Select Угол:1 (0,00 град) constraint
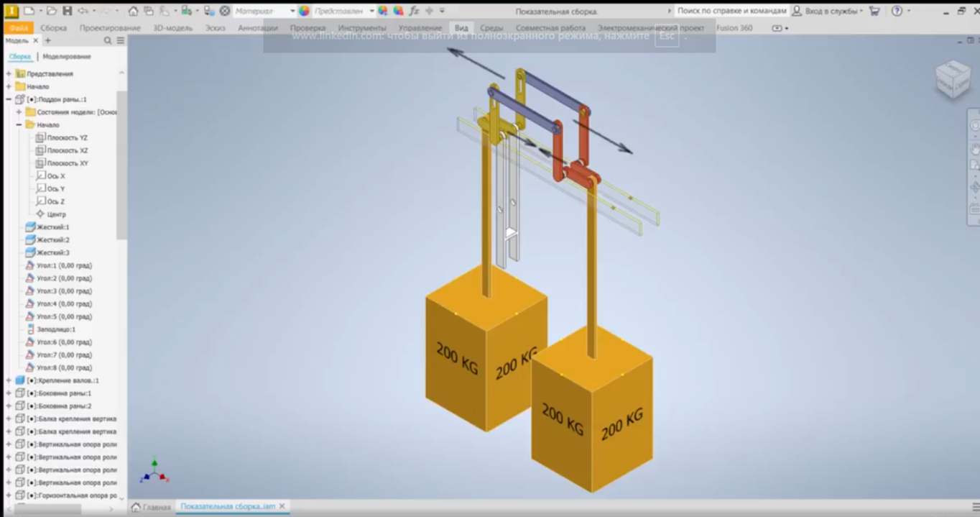The image size is (980, 517). pos(58,265)
